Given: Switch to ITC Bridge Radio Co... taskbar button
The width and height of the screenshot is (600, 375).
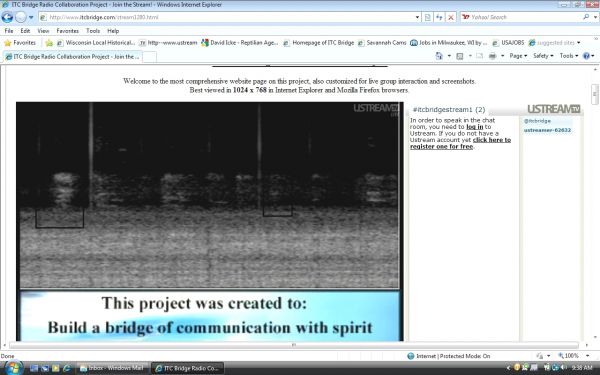Looking at the screenshot, I should click(x=188, y=368).
